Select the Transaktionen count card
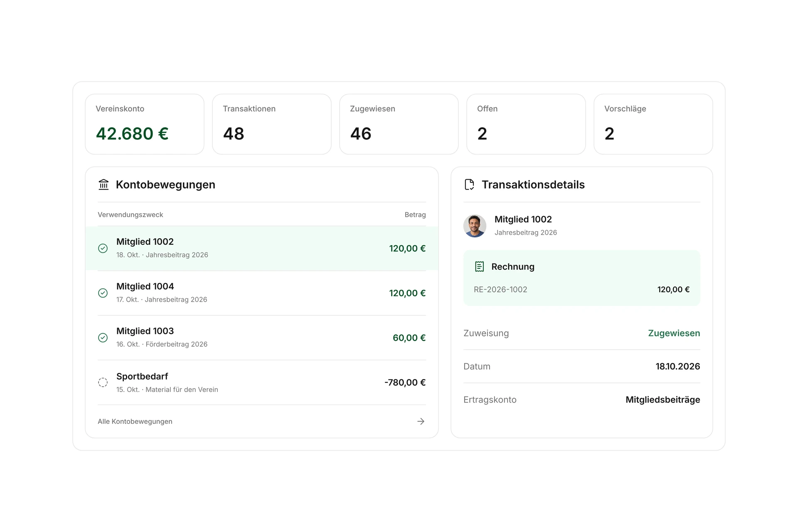The width and height of the screenshot is (798, 532). click(x=272, y=124)
